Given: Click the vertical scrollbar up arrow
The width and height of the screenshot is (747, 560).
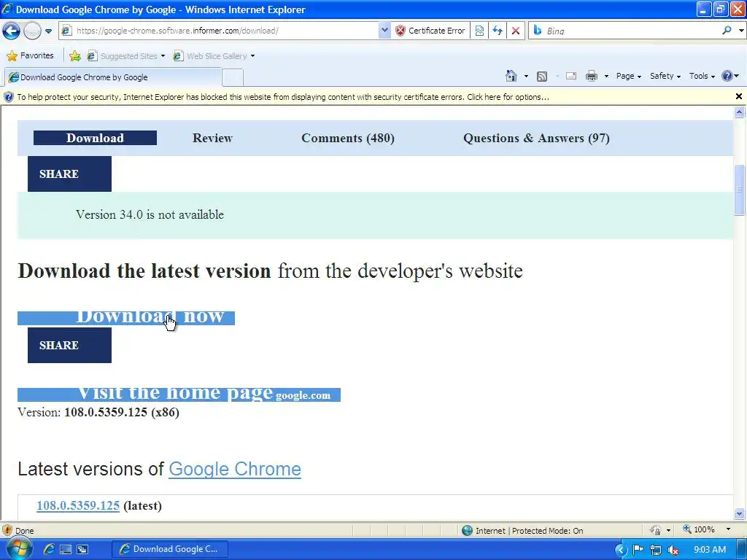Looking at the screenshot, I should [x=740, y=112].
